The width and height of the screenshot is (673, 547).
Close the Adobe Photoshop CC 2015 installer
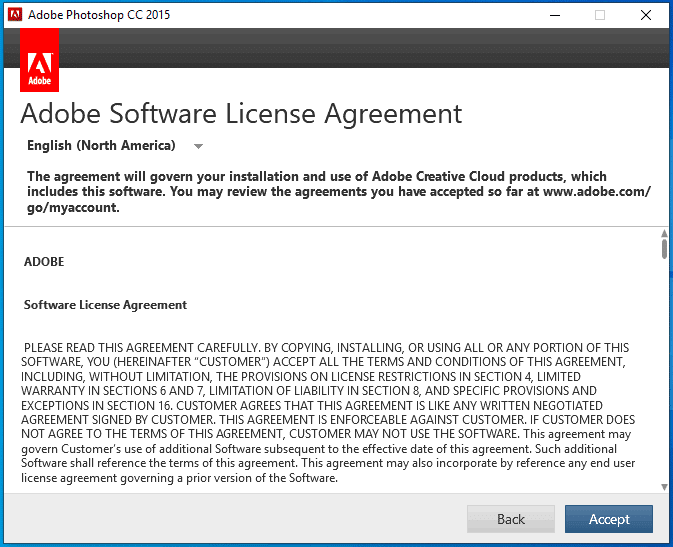tap(646, 15)
